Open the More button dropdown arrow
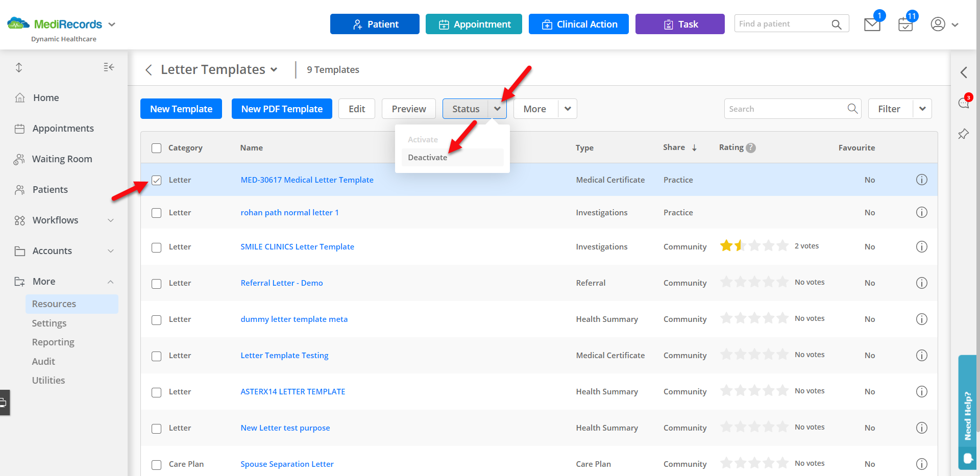980x476 pixels. pos(568,109)
